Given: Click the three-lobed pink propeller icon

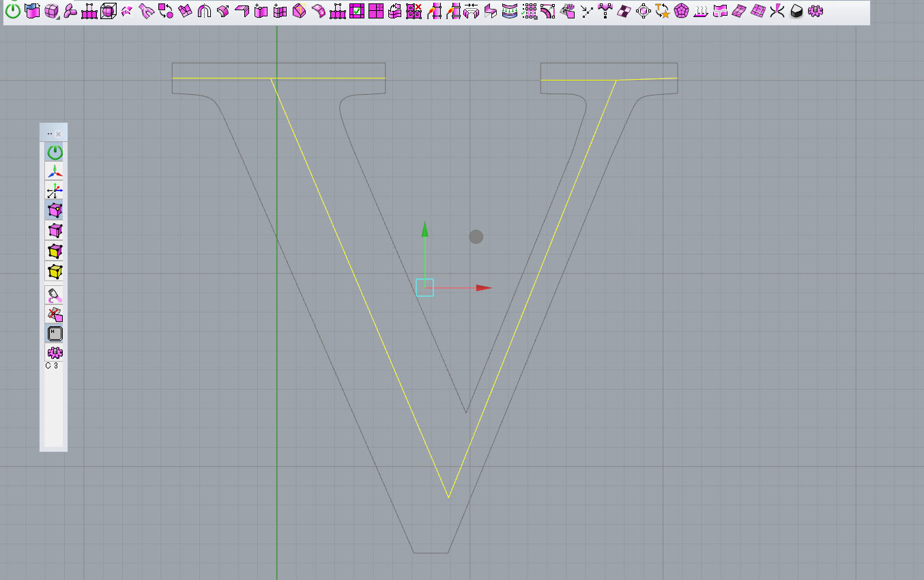Looking at the screenshot, I should [70, 12].
